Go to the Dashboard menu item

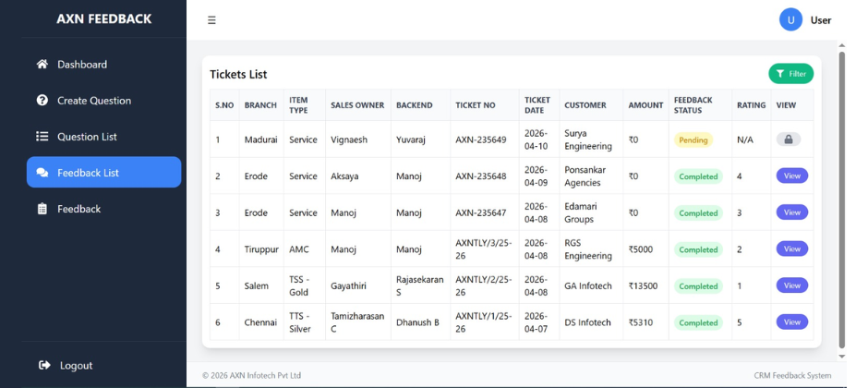82,65
